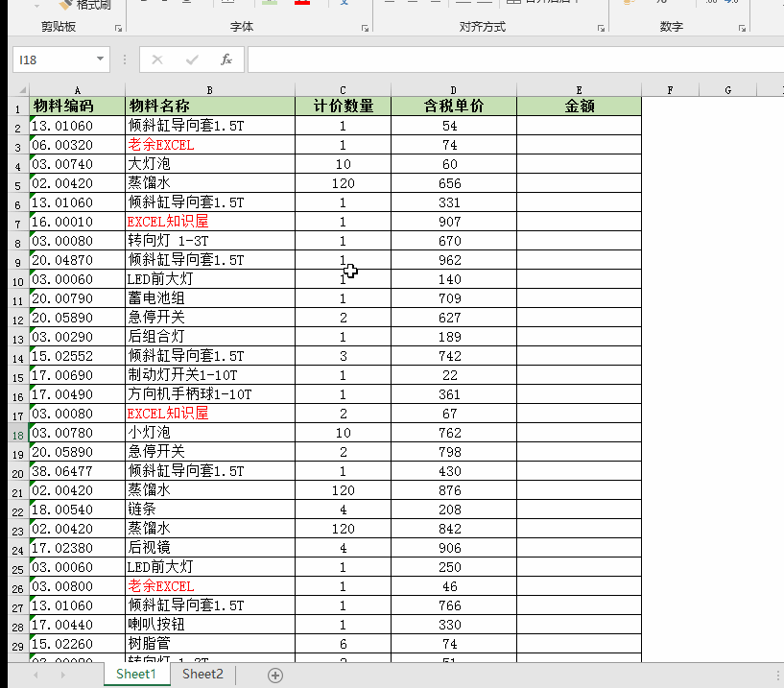Viewport: 784px width, 688px height.
Task: Select column E header
Action: (579, 90)
